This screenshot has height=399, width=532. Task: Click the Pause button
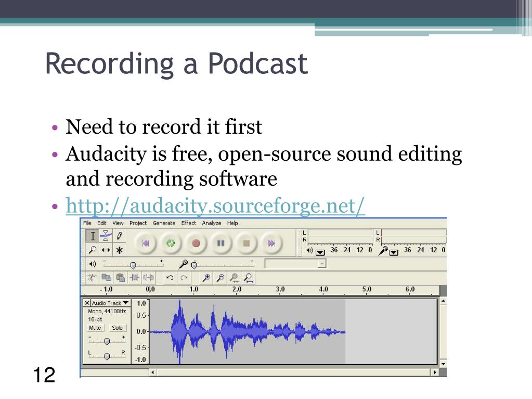221,243
